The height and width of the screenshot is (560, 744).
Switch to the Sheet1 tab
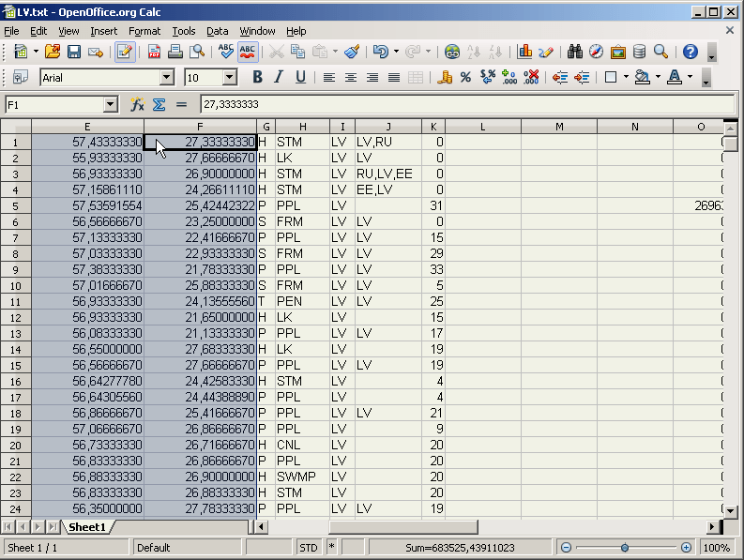click(87, 527)
